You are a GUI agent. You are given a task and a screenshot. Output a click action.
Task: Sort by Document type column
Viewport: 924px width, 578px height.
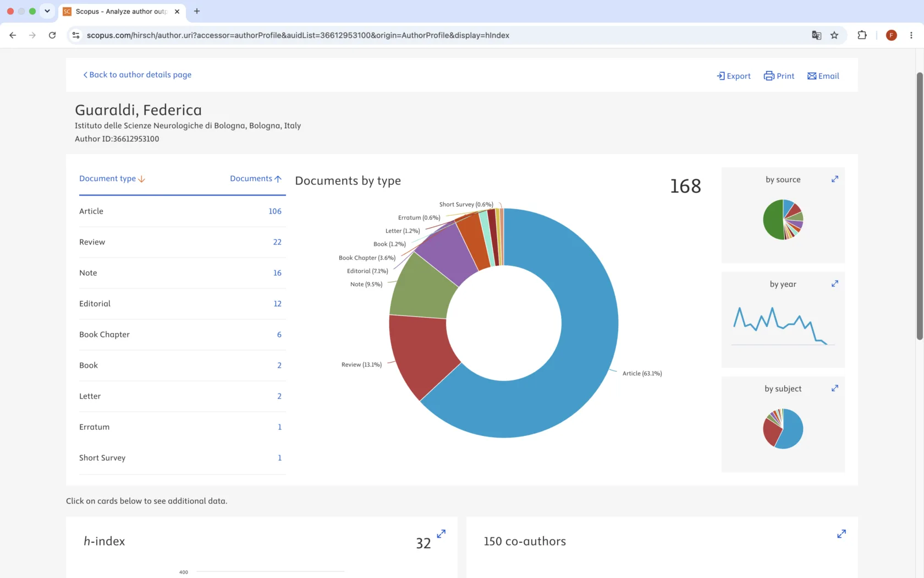point(112,178)
